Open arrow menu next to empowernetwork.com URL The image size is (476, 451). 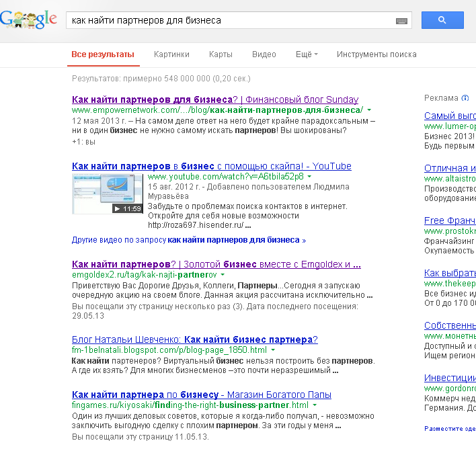click(369, 110)
